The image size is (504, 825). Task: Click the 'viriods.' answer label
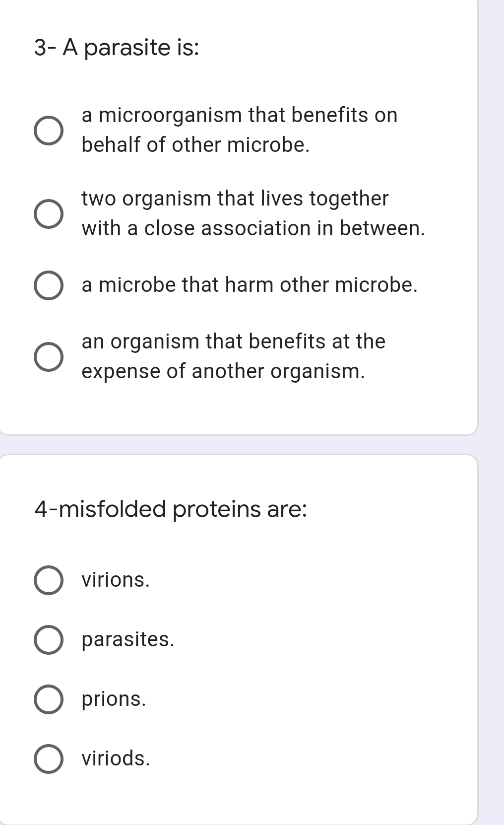(x=116, y=758)
